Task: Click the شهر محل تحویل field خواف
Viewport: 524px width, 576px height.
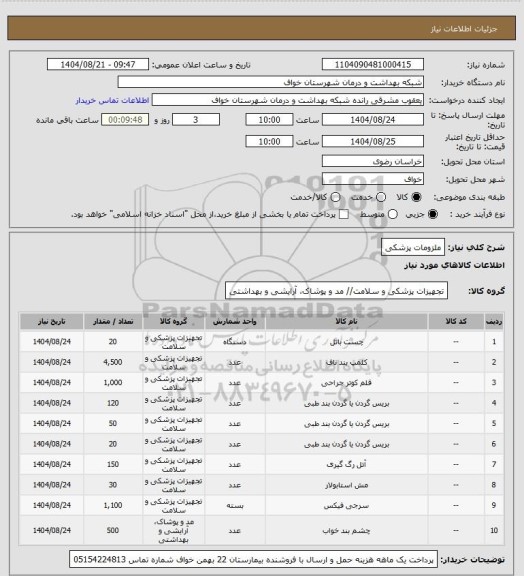Action: click(373, 179)
